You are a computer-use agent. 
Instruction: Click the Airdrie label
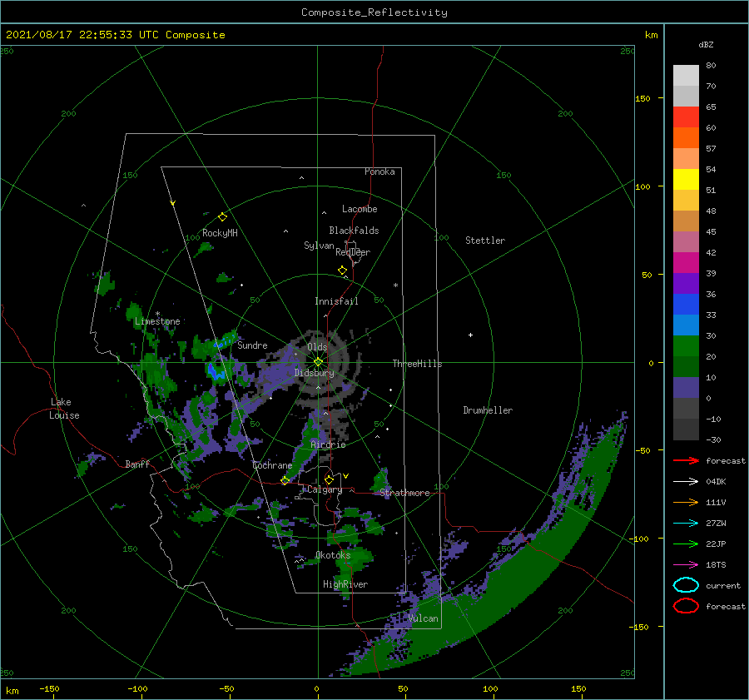click(x=328, y=444)
